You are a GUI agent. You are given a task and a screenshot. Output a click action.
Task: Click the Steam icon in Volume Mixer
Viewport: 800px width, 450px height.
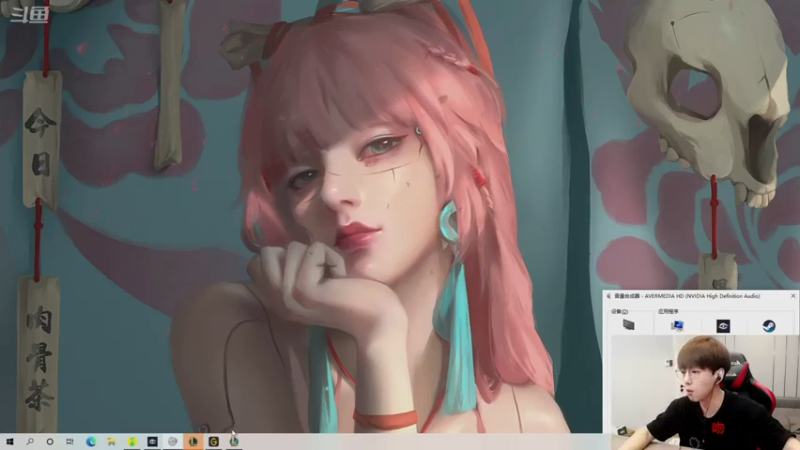click(x=769, y=326)
